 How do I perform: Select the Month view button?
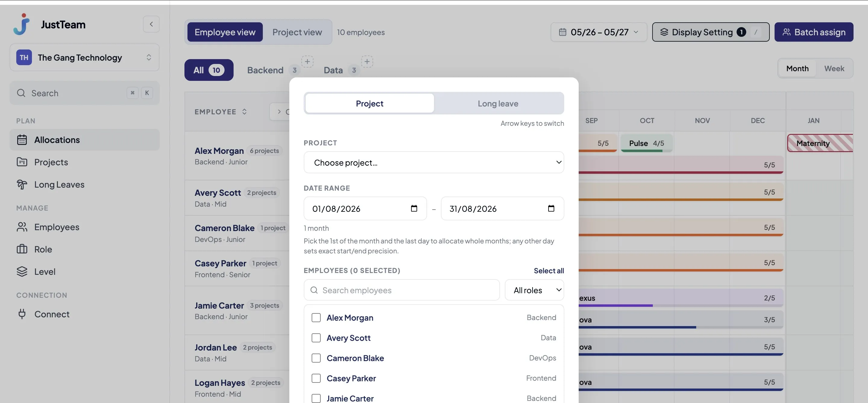(x=797, y=68)
